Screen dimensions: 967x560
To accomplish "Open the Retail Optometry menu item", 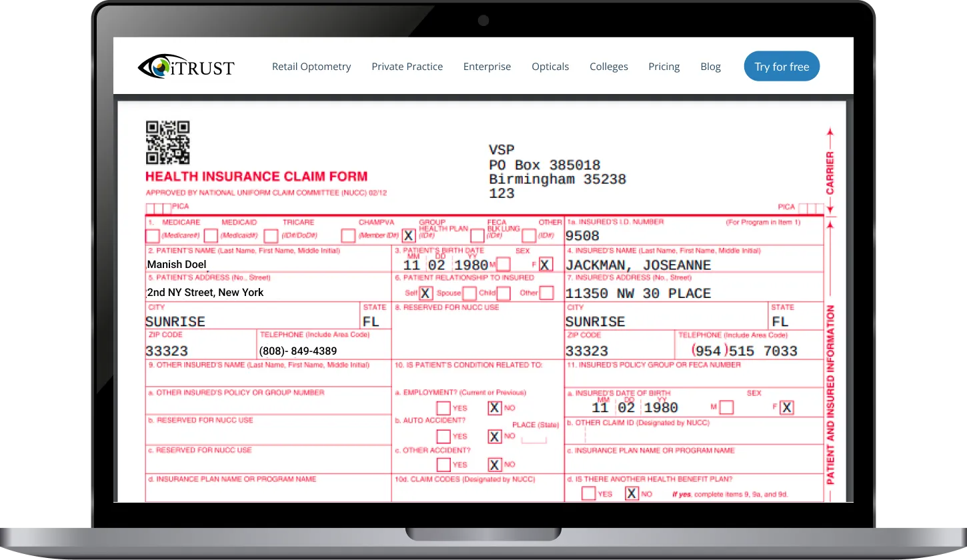I will pyautogui.click(x=311, y=67).
